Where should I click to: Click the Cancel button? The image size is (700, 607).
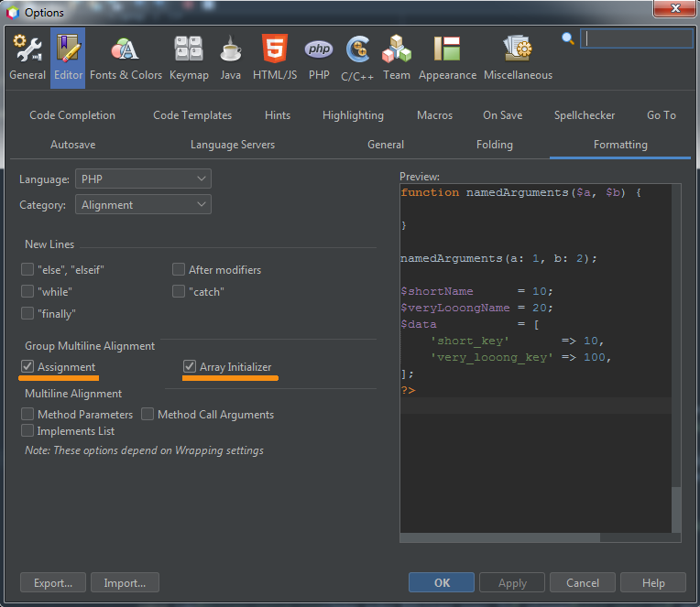(583, 583)
